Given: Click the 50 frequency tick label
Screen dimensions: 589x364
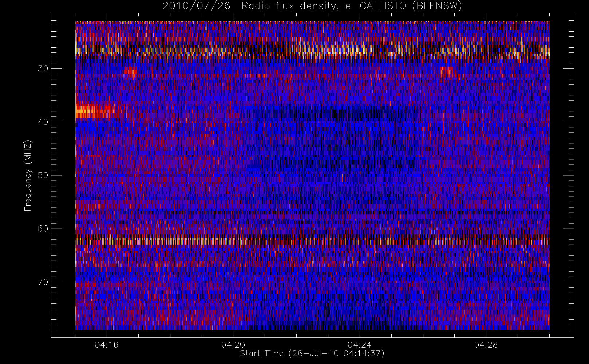Looking at the screenshot, I should click(43, 175).
